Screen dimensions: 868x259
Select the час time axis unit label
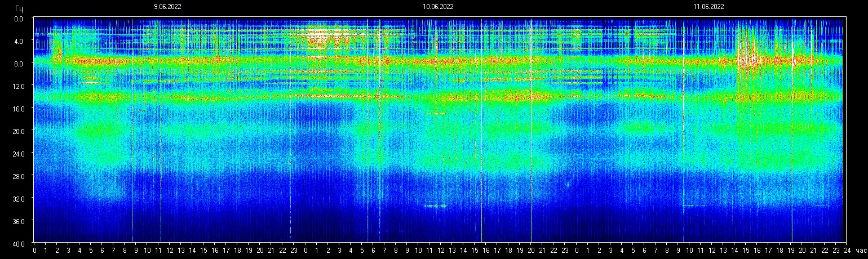(x=861, y=250)
